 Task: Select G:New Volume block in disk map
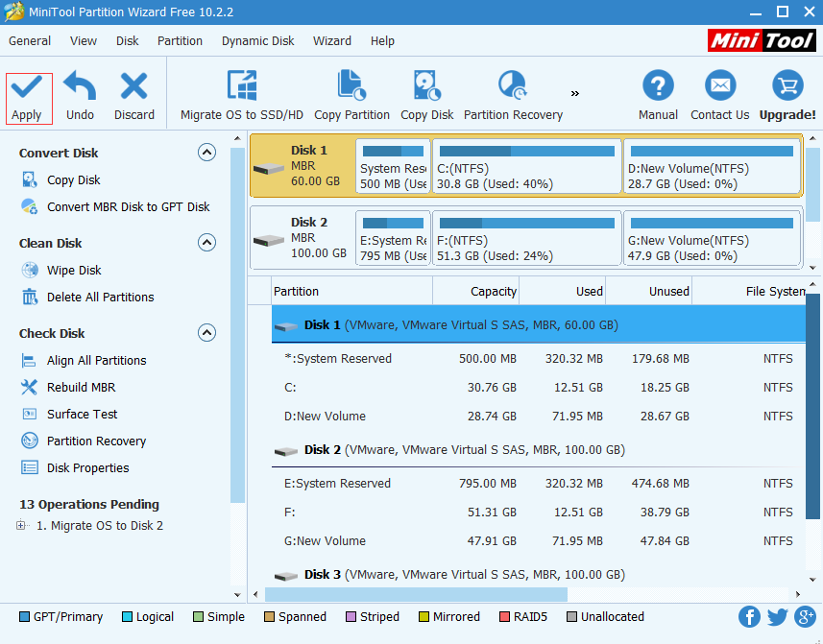click(712, 238)
